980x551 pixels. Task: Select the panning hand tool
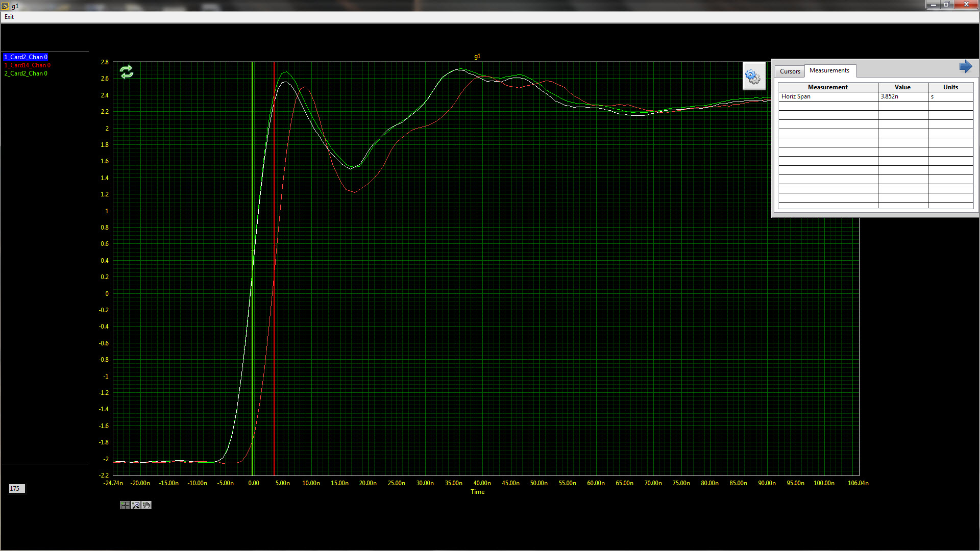(146, 505)
